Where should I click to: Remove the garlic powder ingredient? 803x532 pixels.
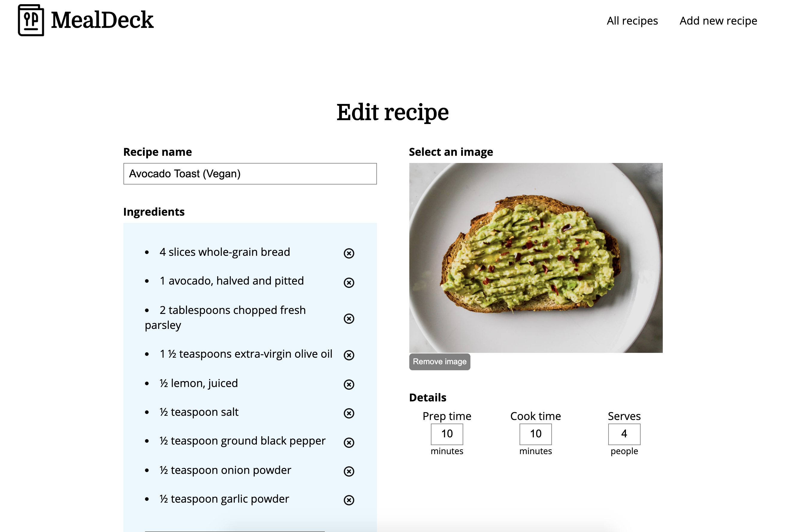(349, 500)
